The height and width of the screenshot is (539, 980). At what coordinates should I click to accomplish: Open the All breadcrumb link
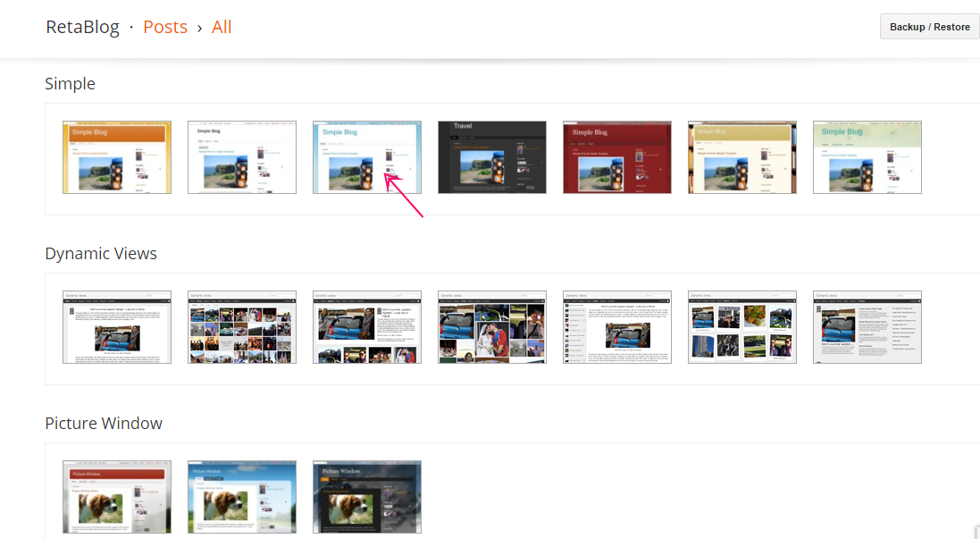click(x=222, y=27)
